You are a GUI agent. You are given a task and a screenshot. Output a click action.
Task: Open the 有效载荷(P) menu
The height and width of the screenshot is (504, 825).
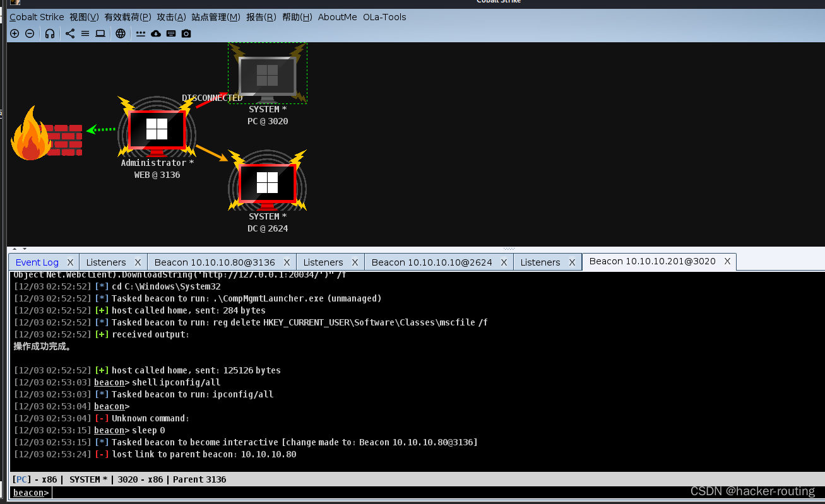128,17
